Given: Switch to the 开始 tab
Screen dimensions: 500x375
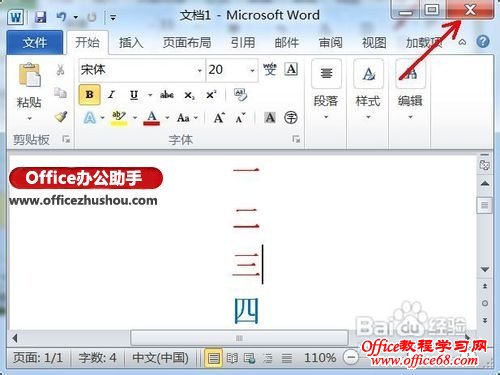Looking at the screenshot, I should click(x=87, y=42).
